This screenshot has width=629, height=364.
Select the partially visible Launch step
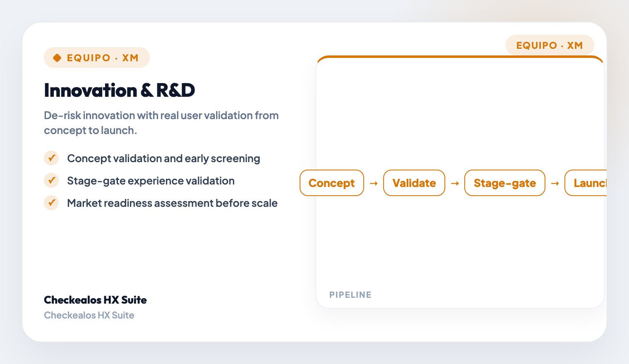[x=586, y=183]
